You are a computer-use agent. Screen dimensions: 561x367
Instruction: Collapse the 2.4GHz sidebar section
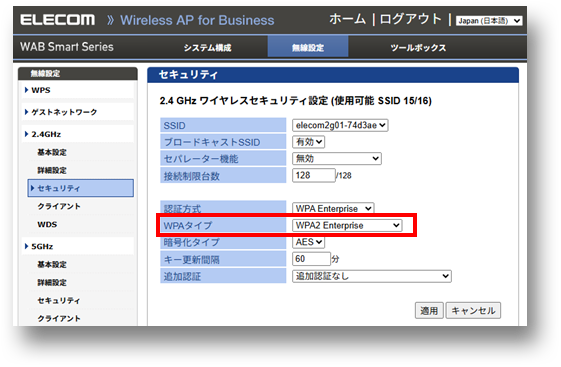(x=77, y=134)
